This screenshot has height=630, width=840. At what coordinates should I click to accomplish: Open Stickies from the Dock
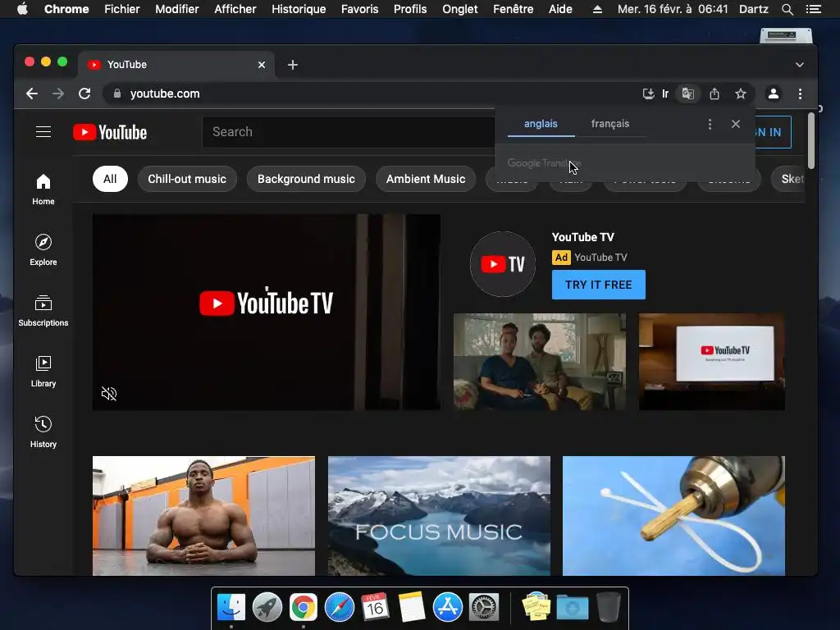[x=536, y=608]
